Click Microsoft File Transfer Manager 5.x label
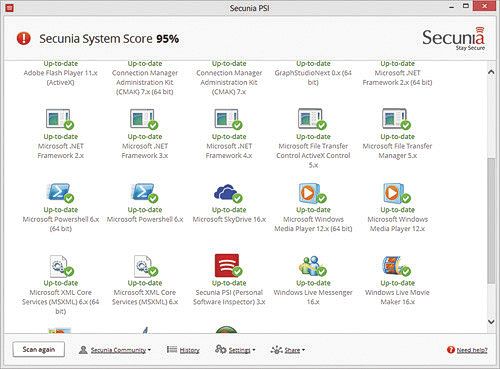This screenshot has height=369, width=500. pyautogui.click(x=397, y=151)
